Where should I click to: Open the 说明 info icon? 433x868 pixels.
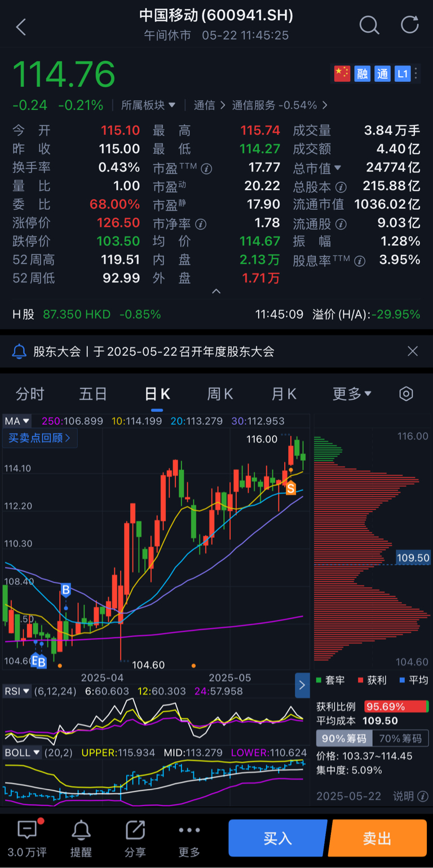tap(422, 796)
